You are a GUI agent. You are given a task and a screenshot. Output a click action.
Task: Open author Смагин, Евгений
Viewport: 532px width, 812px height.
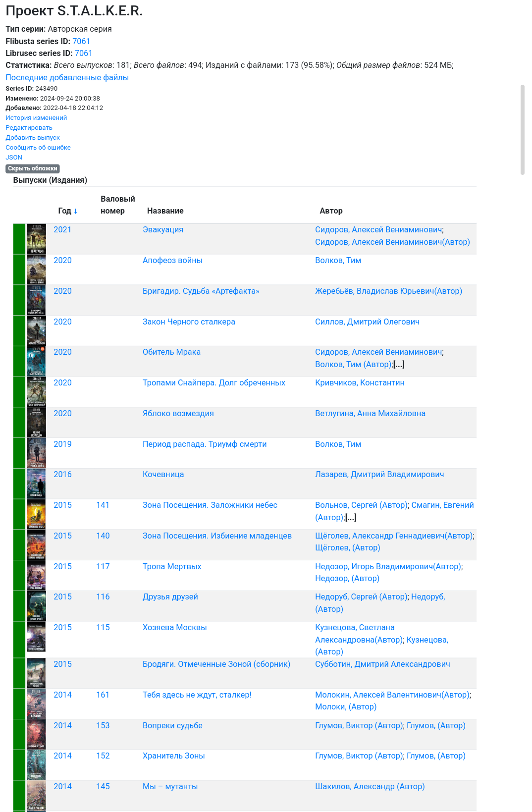point(442,505)
